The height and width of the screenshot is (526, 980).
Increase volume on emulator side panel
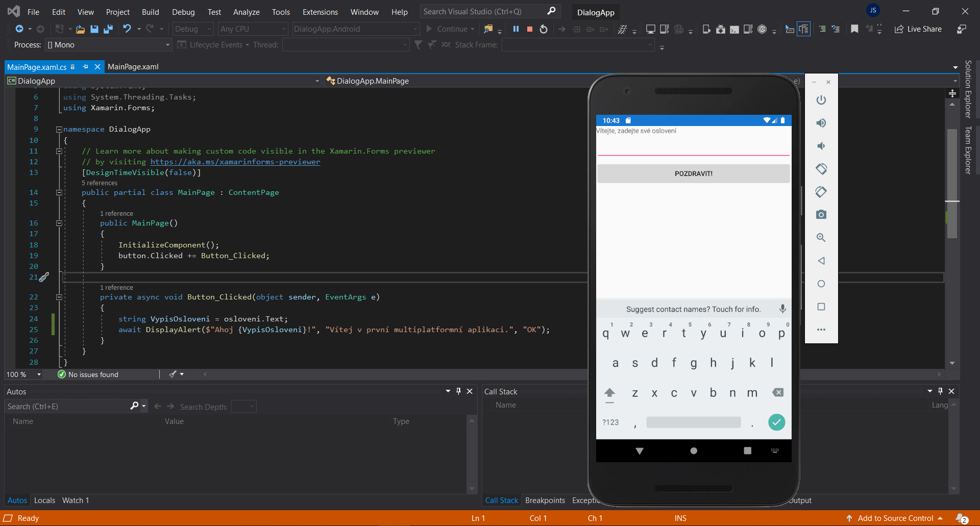[x=821, y=122]
